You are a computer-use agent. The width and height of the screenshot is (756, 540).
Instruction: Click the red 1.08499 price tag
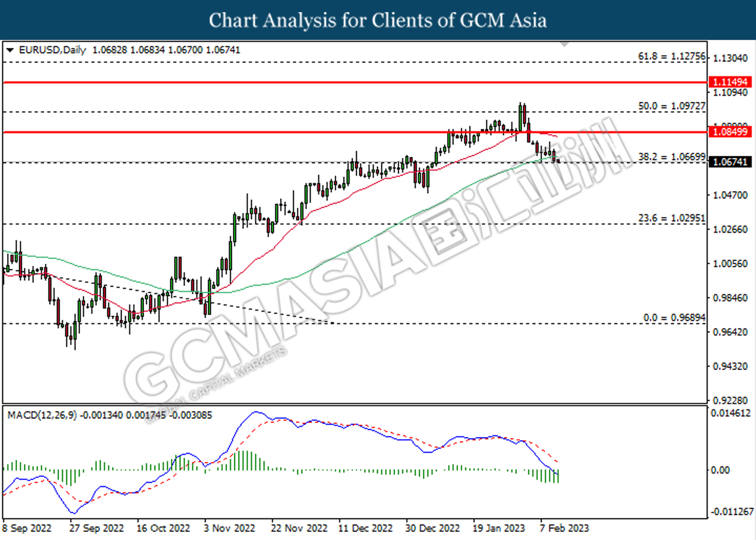(730, 132)
